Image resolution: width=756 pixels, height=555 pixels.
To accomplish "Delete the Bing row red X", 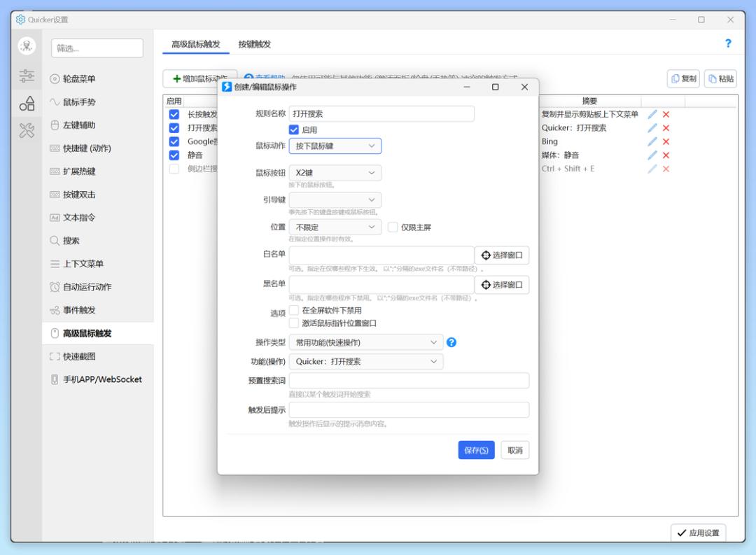I will coord(666,141).
